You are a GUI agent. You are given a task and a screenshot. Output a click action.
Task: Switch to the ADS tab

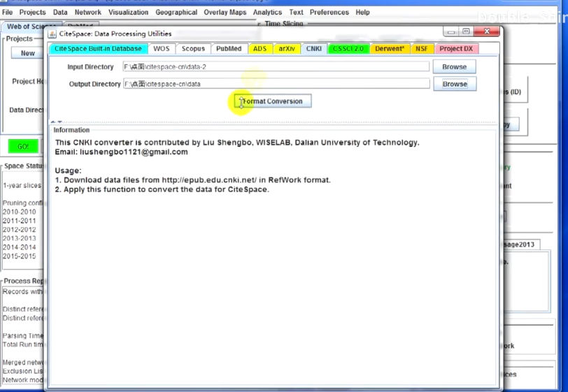[x=260, y=49]
